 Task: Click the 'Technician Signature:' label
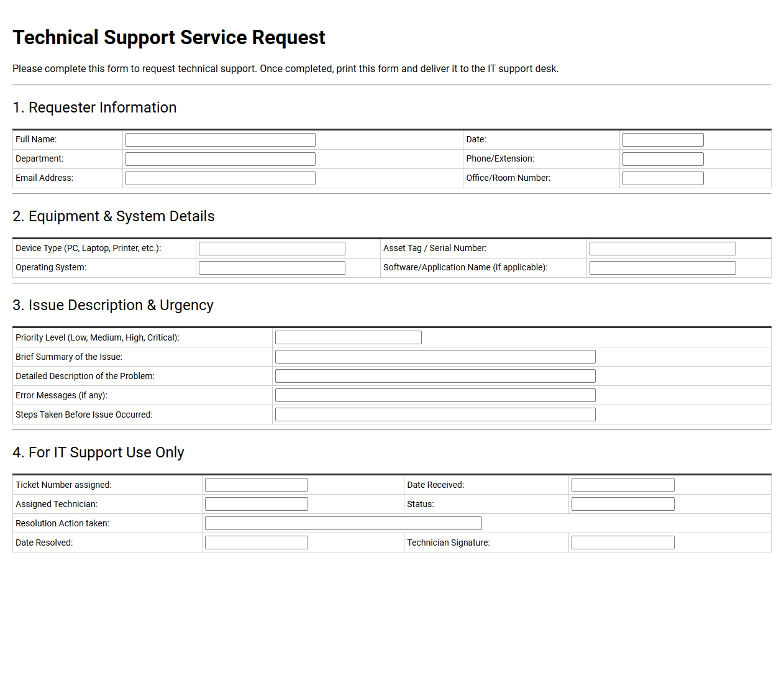point(449,543)
